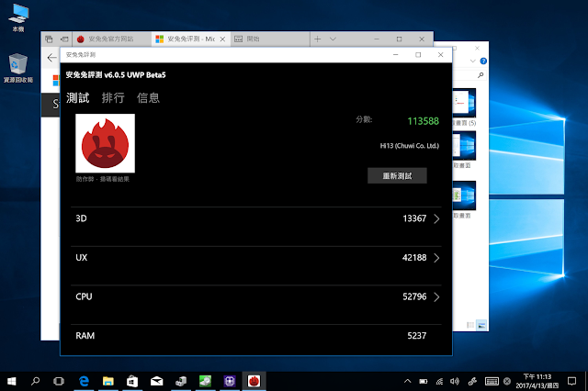Click the CPU score value 52796
This screenshot has height=391, width=588.
click(x=414, y=296)
